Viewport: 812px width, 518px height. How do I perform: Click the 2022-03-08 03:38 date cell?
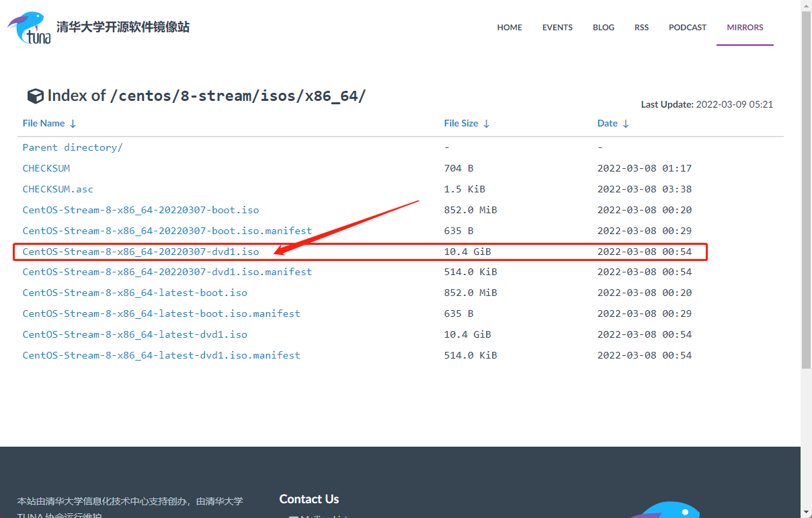(x=645, y=189)
